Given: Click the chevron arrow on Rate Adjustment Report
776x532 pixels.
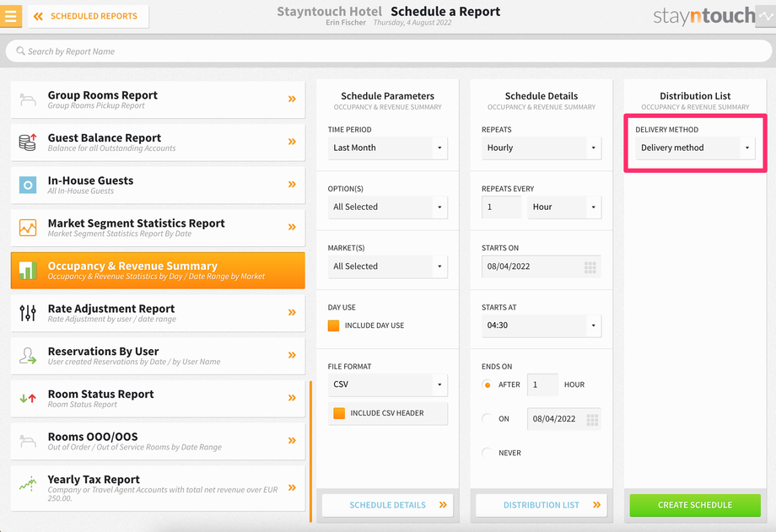Looking at the screenshot, I should click(x=292, y=312).
